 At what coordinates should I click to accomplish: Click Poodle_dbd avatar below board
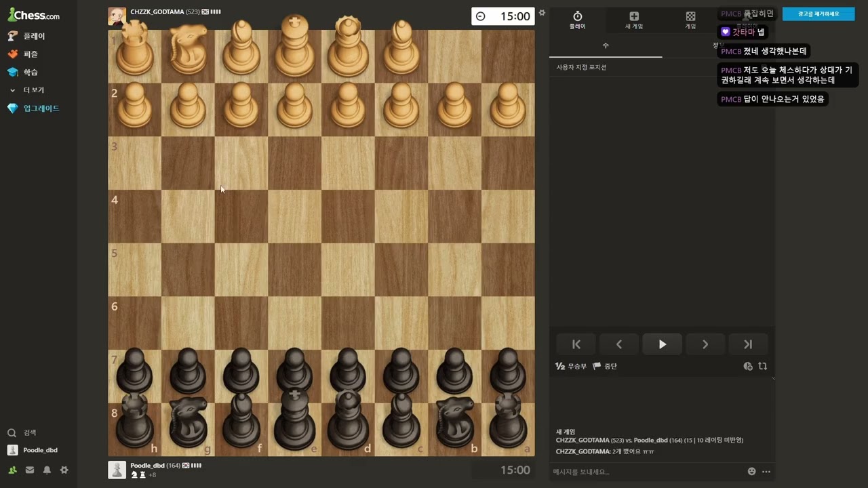coord(117,470)
